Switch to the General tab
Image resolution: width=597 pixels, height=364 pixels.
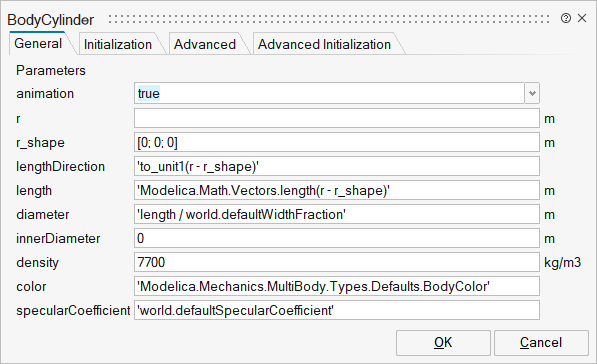(38, 43)
